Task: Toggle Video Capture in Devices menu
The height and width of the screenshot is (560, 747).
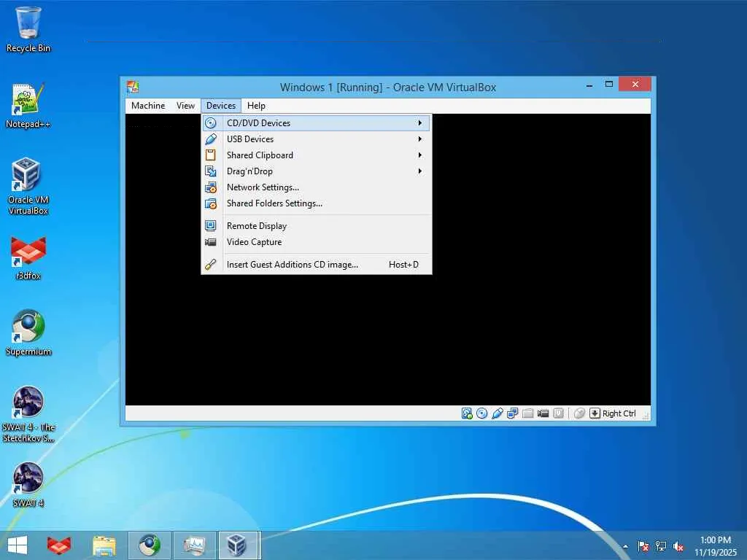Action: point(317,242)
